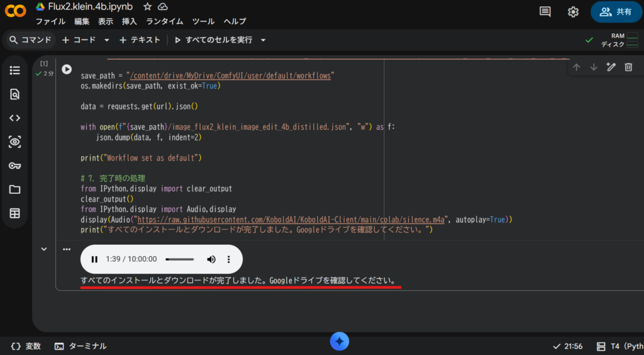
Task: Open the variables inspector eye icon
Action: pos(14,142)
